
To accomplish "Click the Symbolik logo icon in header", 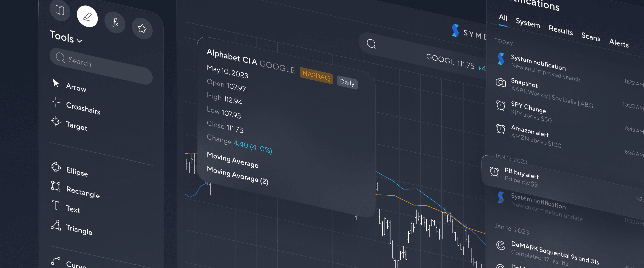I will [x=455, y=31].
